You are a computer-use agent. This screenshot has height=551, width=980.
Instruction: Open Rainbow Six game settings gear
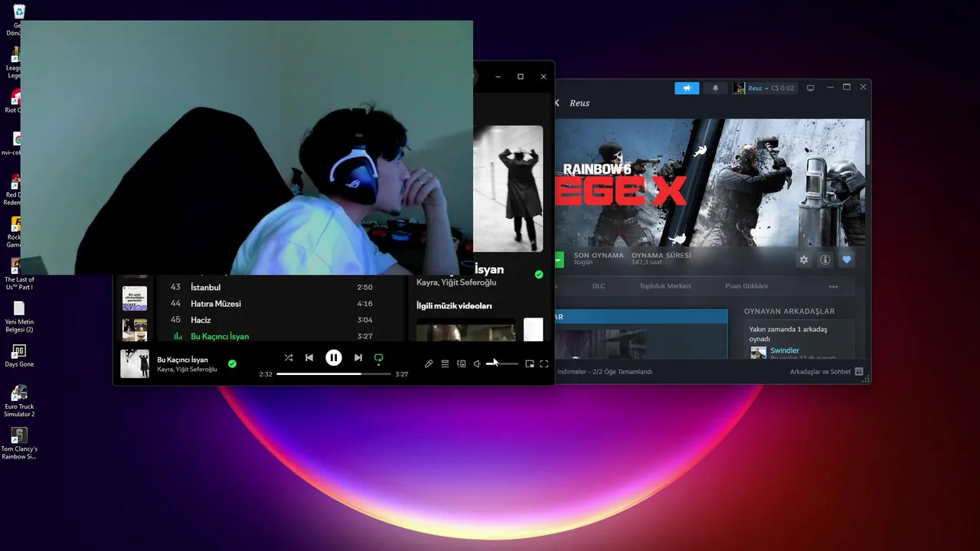click(804, 259)
